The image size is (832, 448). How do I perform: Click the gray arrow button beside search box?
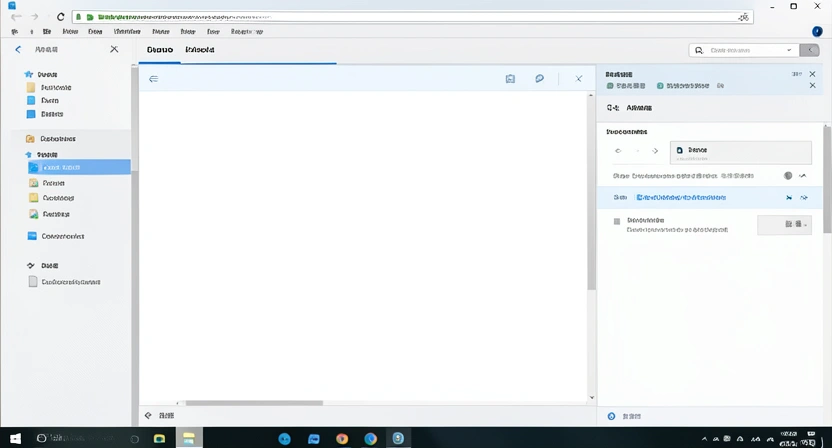(x=810, y=50)
